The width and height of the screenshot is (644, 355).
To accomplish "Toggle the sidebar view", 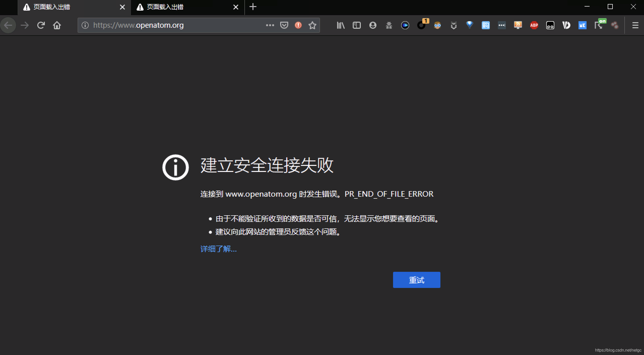I will point(357,25).
